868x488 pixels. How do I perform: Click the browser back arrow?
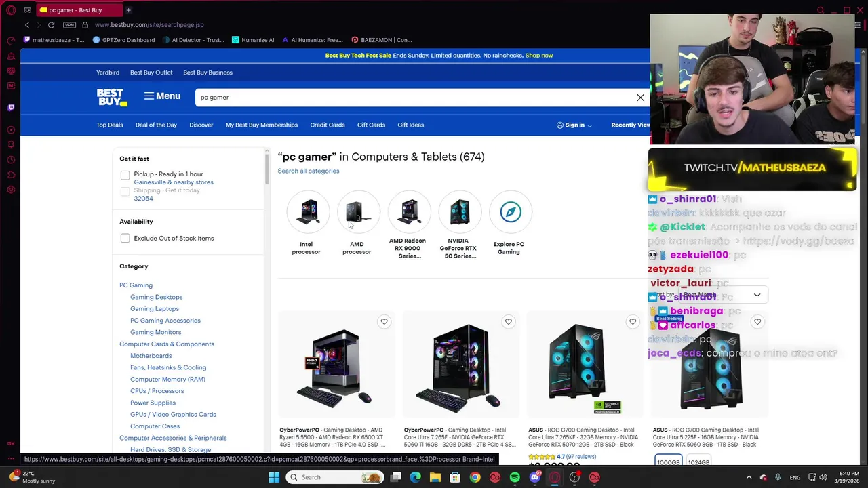point(27,25)
